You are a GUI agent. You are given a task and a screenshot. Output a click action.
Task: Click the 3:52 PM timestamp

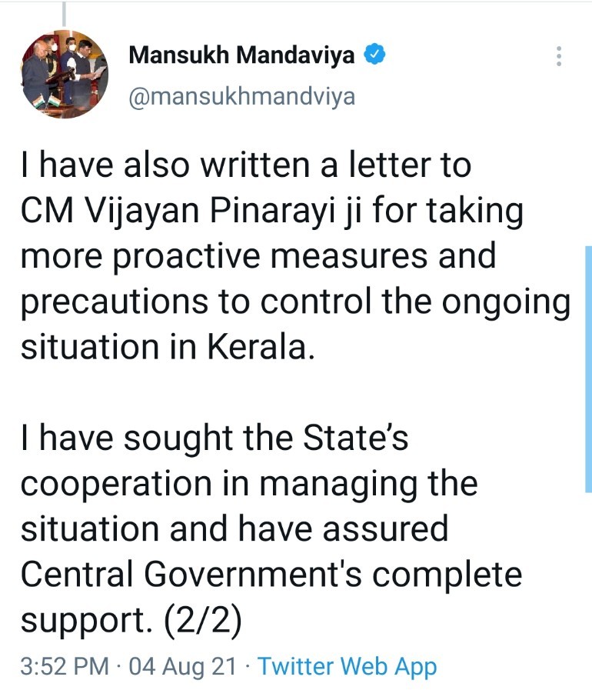tap(65, 666)
